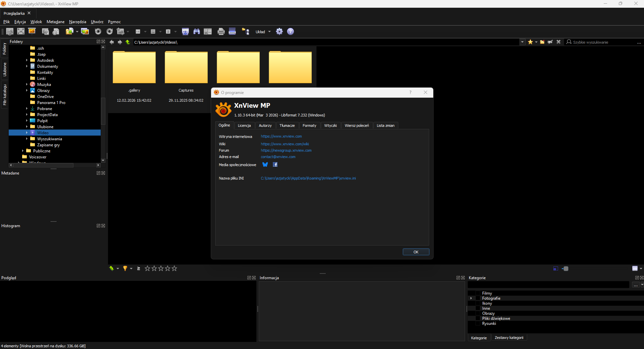Viewport: 644px width, 349px height.
Task: Open the xnview.com/wiki link
Action: (285, 144)
